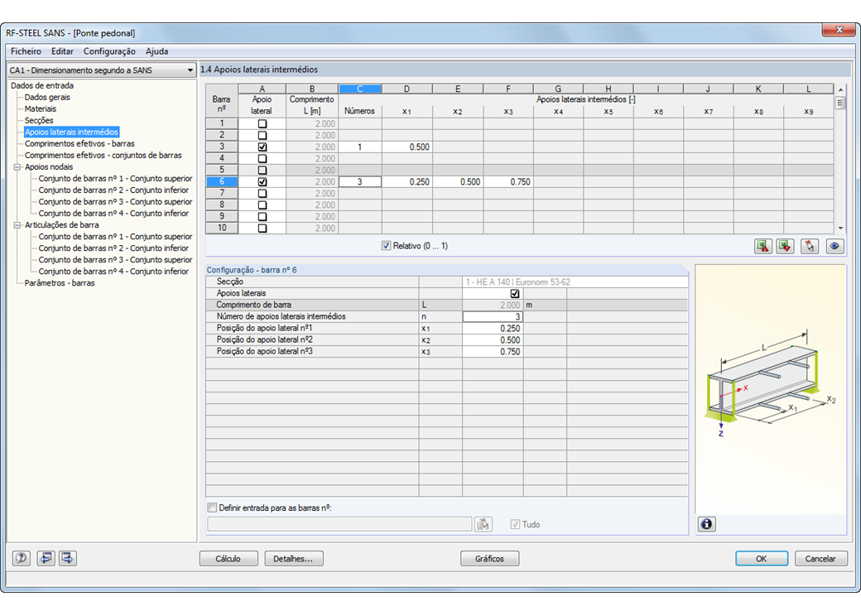Tick lateral support checkbox for bar 7
Screen dimensions: 861x616
262,193
